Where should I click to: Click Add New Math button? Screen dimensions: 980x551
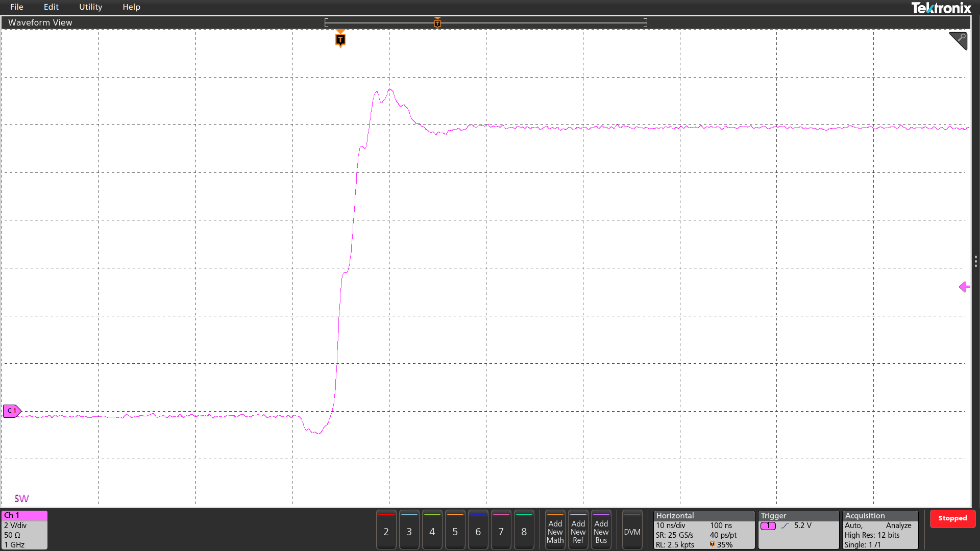(x=555, y=531)
